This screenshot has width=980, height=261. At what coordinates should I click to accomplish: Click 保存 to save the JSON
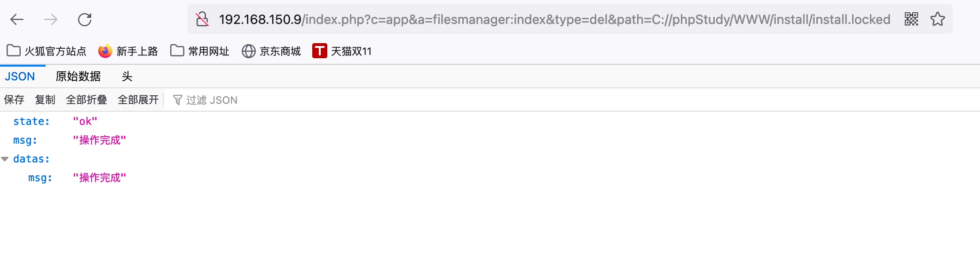coord(14,100)
